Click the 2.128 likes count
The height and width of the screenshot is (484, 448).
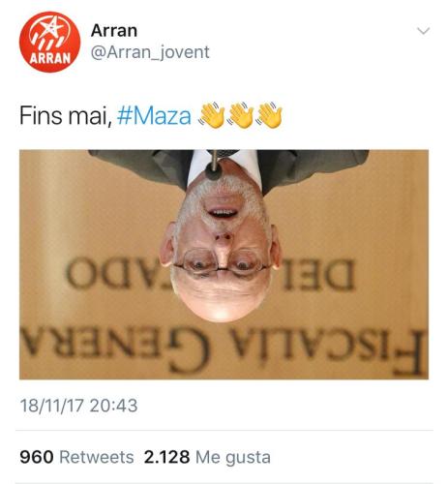pyautogui.click(x=166, y=457)
